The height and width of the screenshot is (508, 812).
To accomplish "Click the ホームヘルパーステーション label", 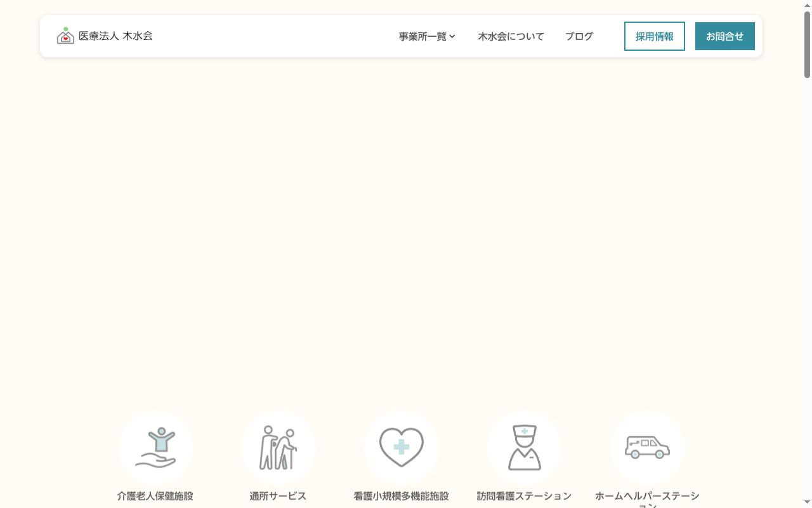I will pyautogui.click(x=648, y=500).
